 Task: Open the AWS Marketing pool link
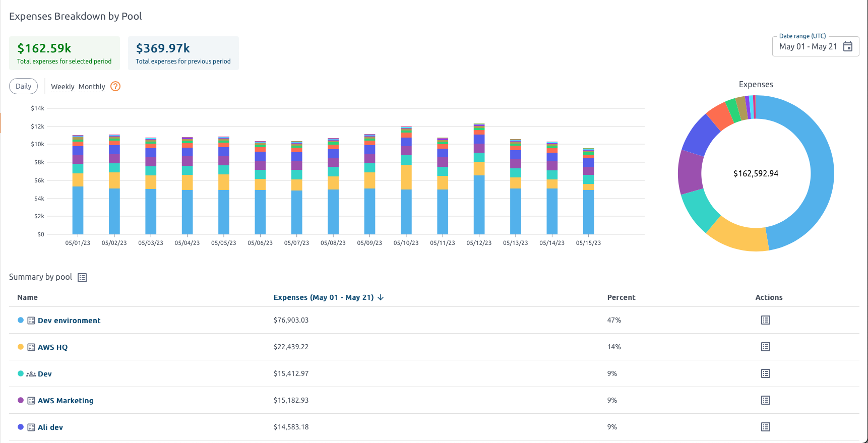pos(66,401)
